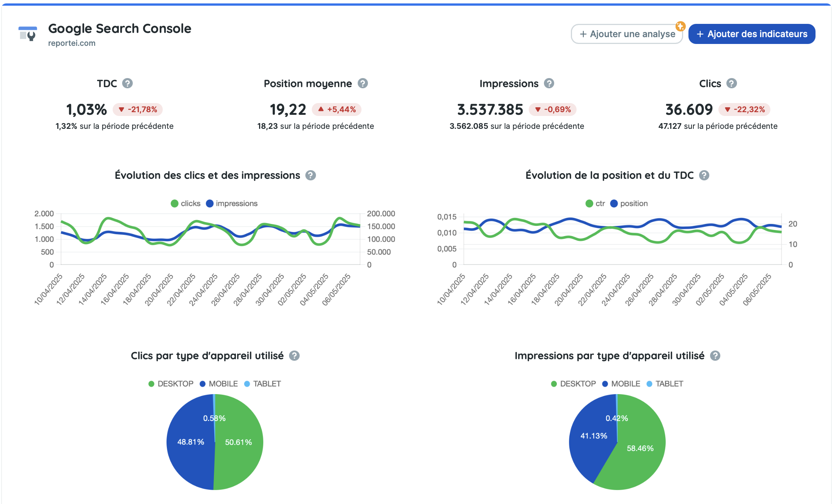Click the Ajouter une analyse button
The height and width of the screenshot is (504, 836).
(626, 34)
